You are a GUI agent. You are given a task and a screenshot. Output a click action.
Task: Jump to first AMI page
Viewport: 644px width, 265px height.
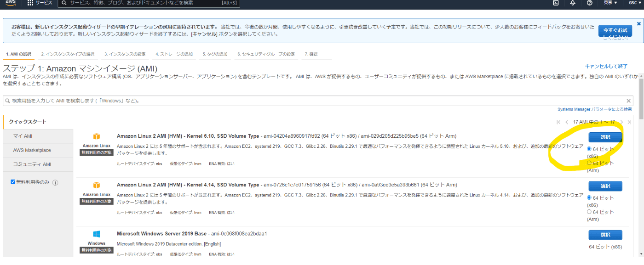(558, 122)
